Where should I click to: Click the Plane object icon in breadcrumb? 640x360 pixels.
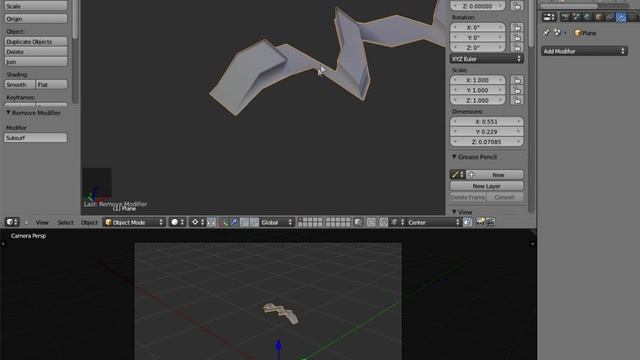tap(578, 33)
